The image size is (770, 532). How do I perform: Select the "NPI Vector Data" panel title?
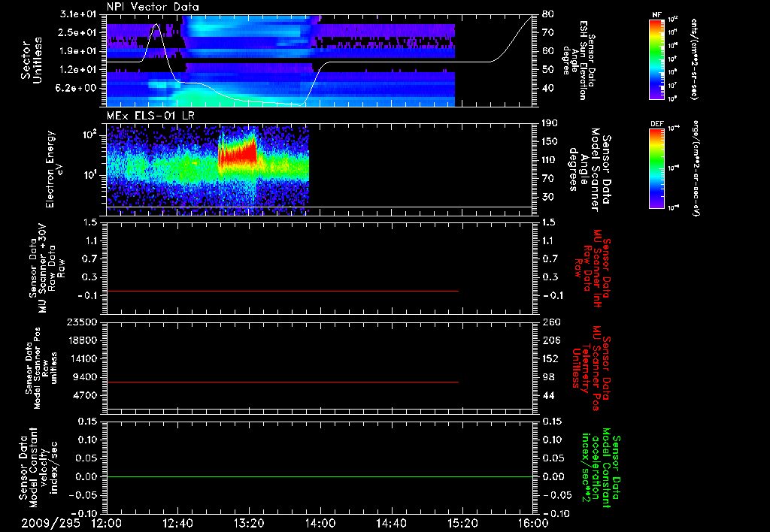[153, 7]
